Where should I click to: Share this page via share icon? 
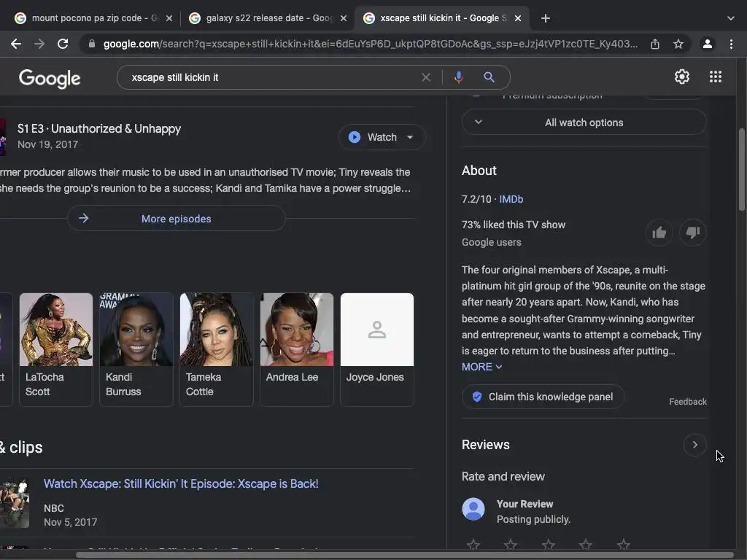point(655,44)
